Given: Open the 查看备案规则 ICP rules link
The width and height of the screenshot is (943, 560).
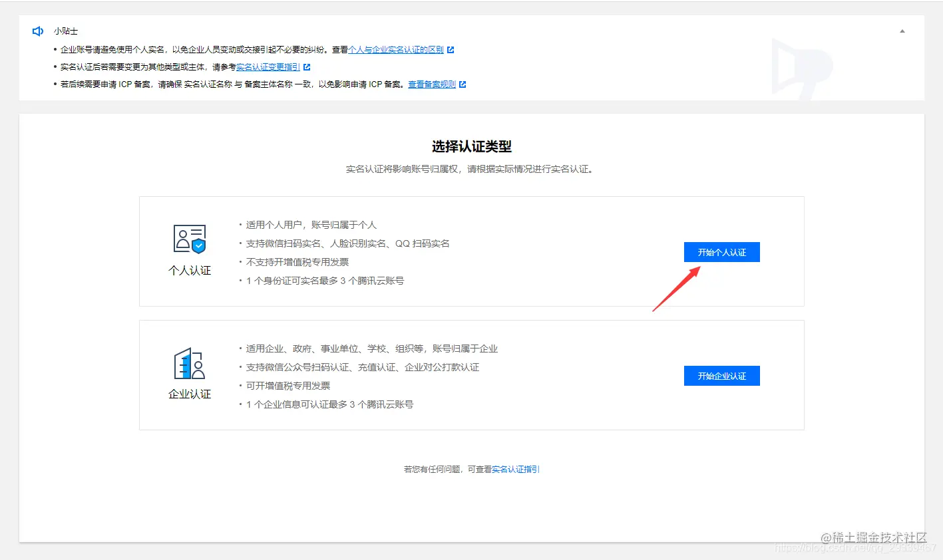Looking at the screenshot, I should click(432, 84).
